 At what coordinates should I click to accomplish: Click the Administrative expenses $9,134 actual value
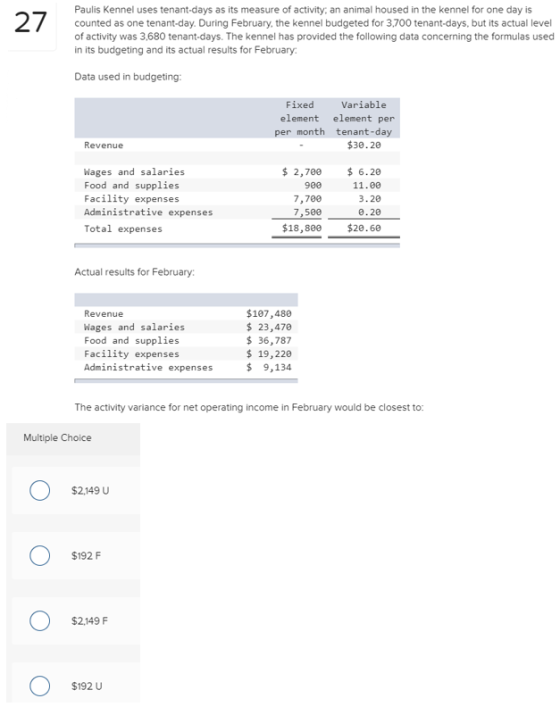coord(269,367)
